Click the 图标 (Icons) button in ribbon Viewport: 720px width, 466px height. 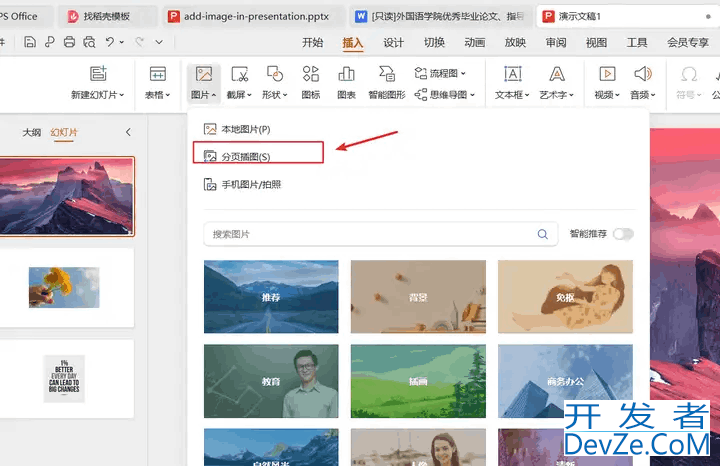[x=311, y=75]
